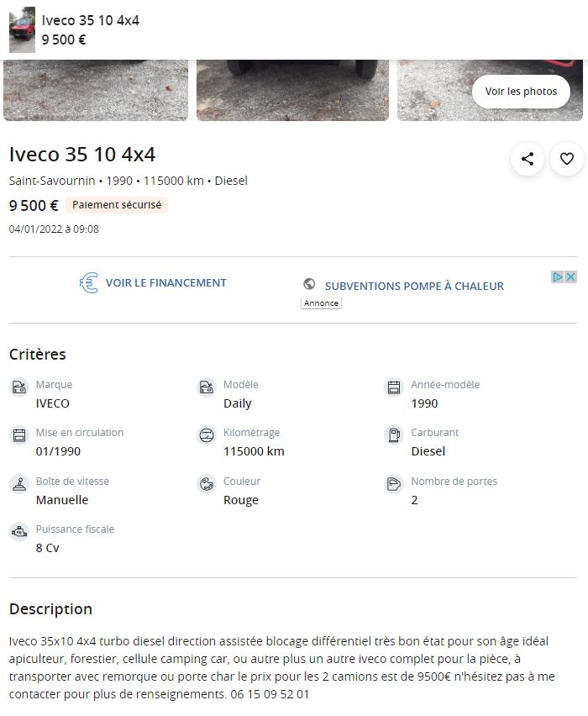This screenshot has height=716, width=588.
Task: Click the Marque car icon
Action: (18, 387)
